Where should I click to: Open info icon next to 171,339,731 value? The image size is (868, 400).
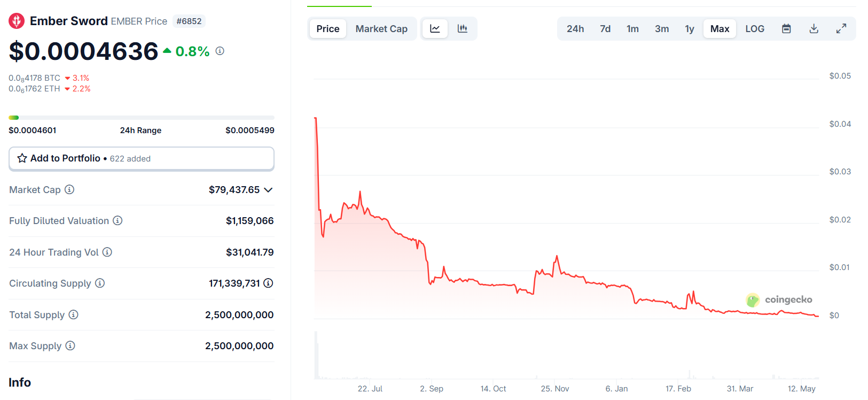(268, 283)
